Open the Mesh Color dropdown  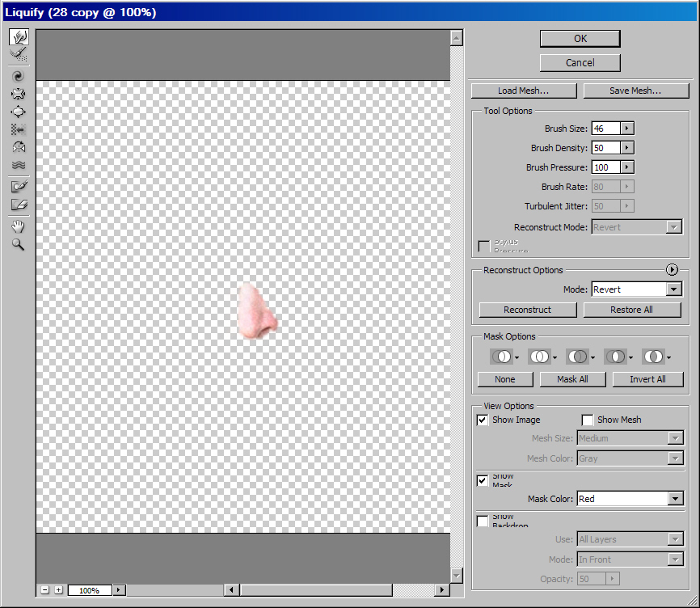coord(676,458)
